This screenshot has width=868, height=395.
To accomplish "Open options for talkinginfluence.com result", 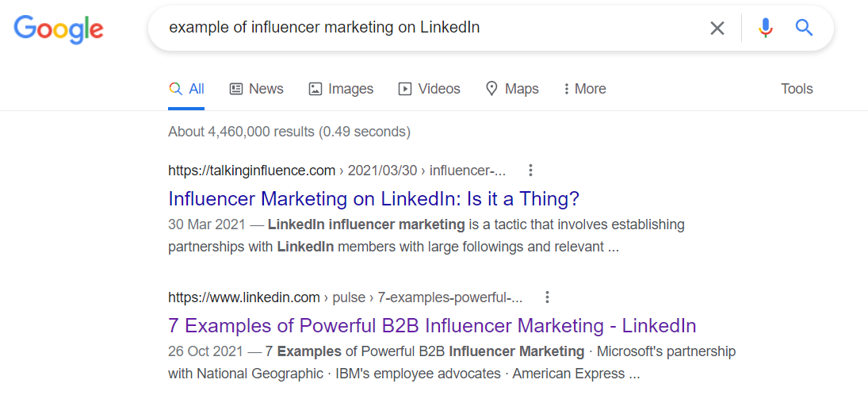I will (531, 170).
